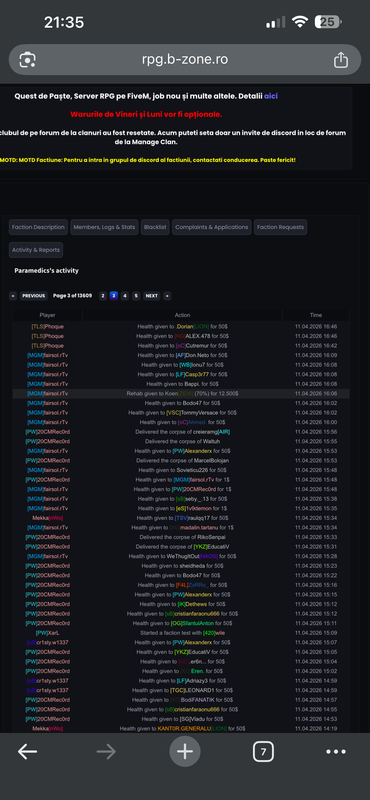Click the PREVIOUS page button
370x800 pixels.
[x=34, y=296]
